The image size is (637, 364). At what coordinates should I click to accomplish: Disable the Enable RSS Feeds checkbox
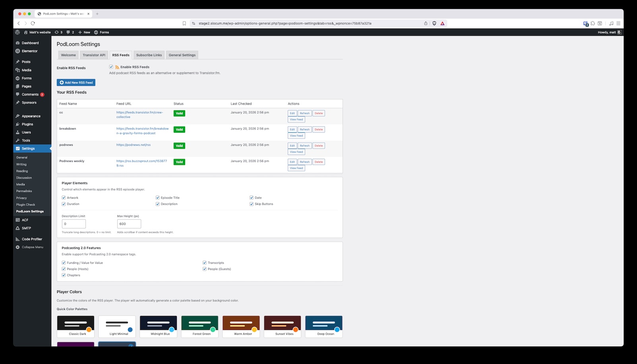[x=111, y=67]
